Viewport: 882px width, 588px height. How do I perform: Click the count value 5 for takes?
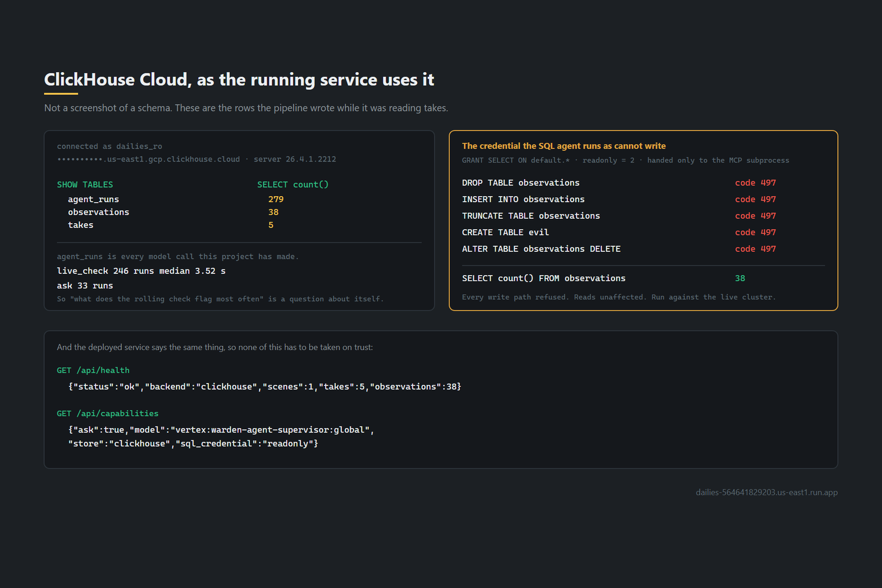pyautogui.click(x=271, y=225)
